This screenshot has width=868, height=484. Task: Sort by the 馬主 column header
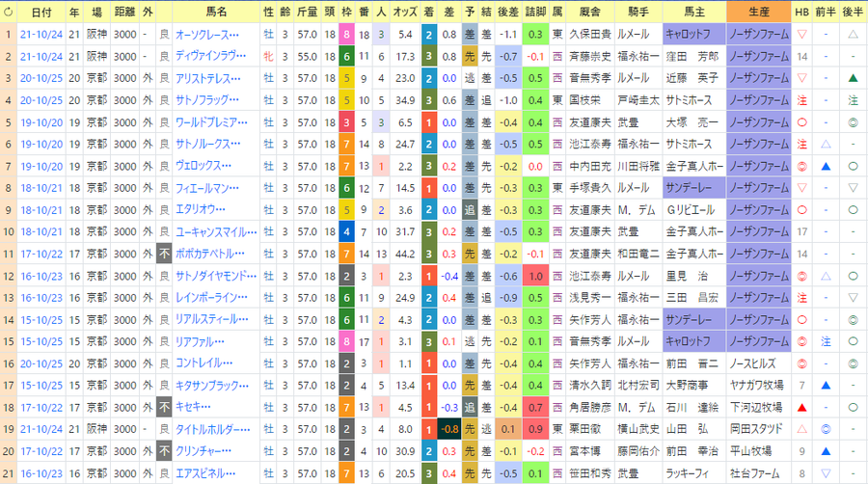pos(694,12)
